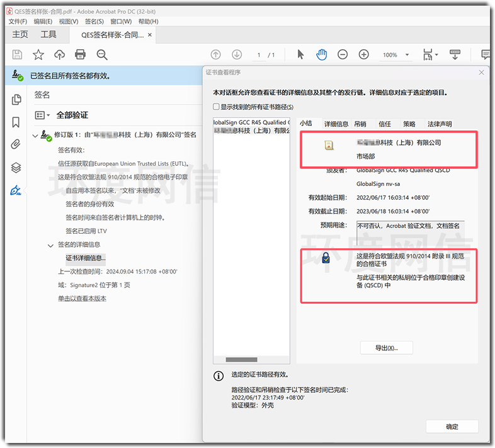
Task: Open the signatures panel pen icon
Action: [16, 190]
